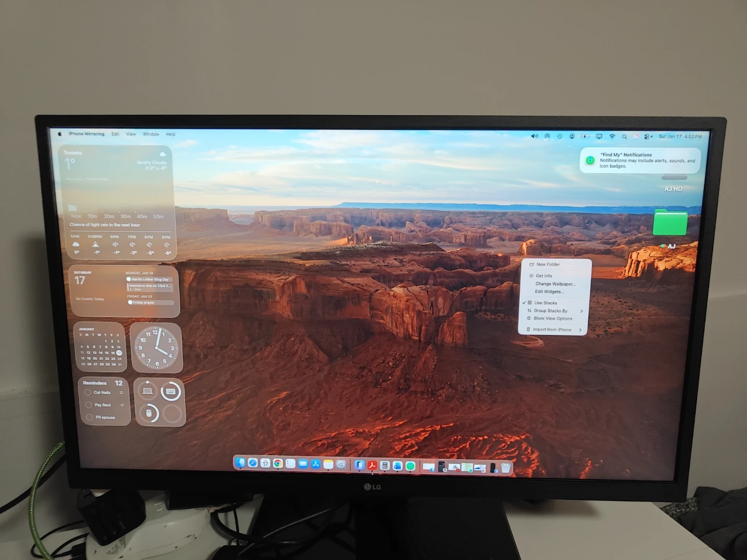Choose Change Wallpaper… option
This screenshot has width=747, height=560.
click(555, 284)
